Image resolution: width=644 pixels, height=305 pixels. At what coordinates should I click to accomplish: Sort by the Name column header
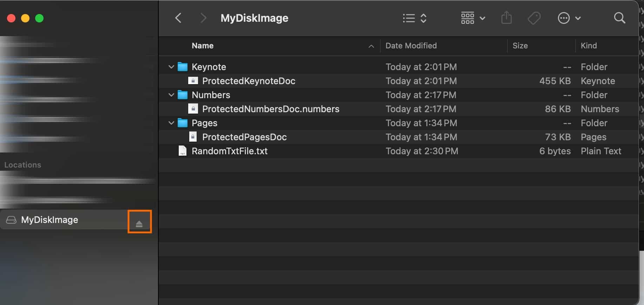point(203,46)
